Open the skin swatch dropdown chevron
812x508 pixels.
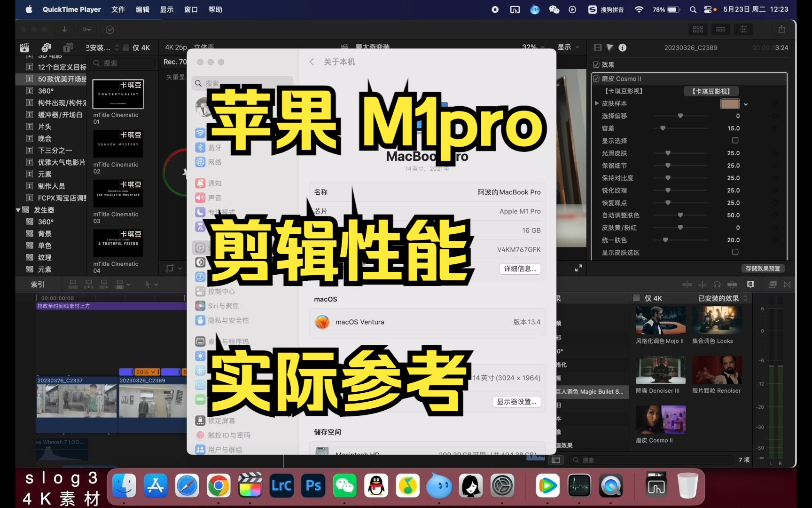[x=746, y=104]
